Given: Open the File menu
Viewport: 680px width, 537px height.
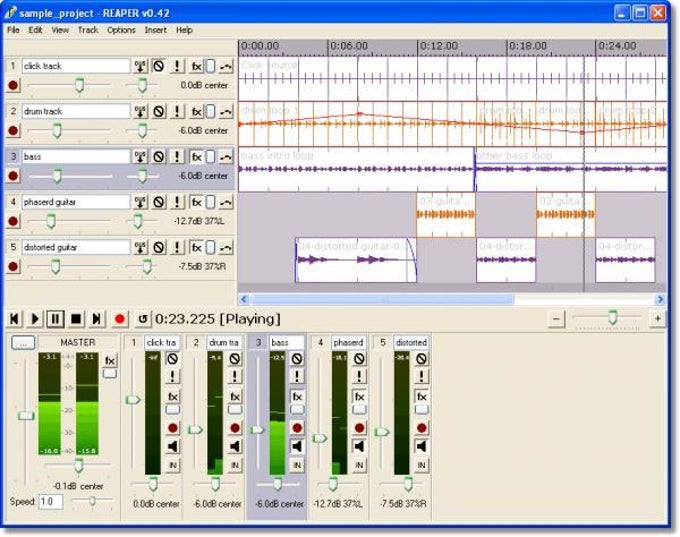Looking at the screenshot, I should point(13,30).
